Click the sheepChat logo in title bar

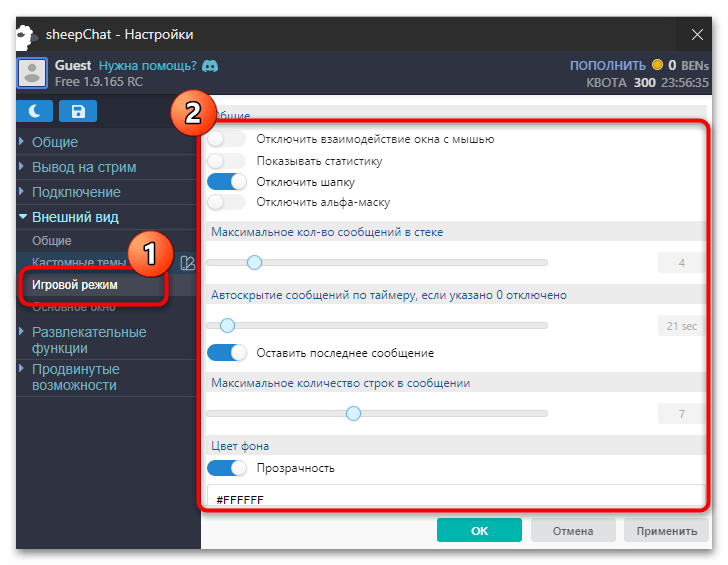click(27, 35)
